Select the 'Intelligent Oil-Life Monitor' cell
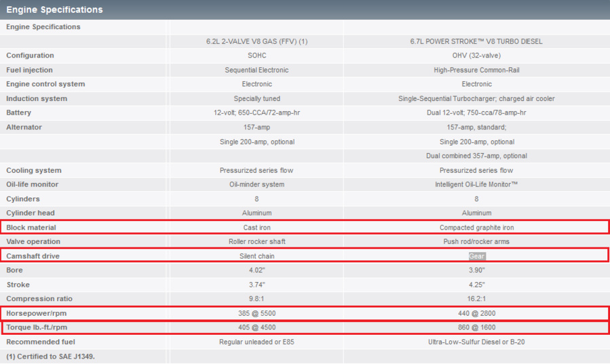This screenshot has height=364, width=610. point(476,184)
